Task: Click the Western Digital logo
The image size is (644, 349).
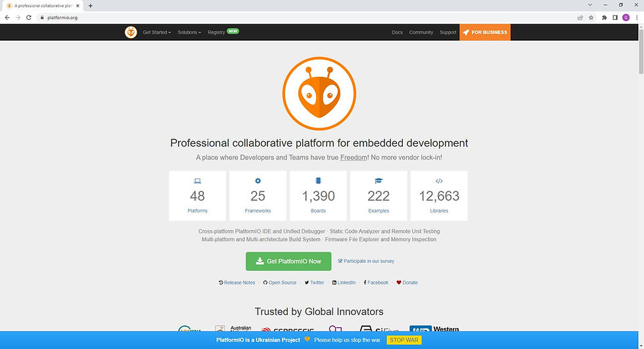Action: 434,329
